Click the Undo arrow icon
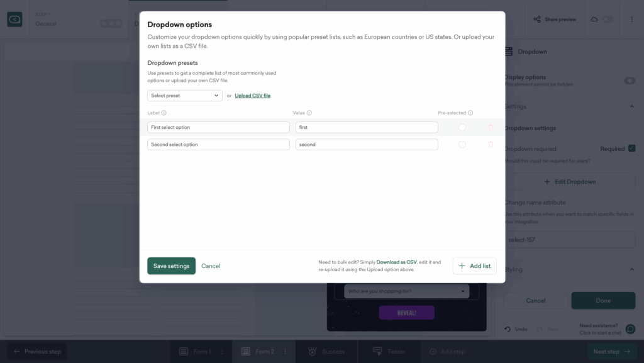Screen dimensions: 644x363 (x=508, y=329)
